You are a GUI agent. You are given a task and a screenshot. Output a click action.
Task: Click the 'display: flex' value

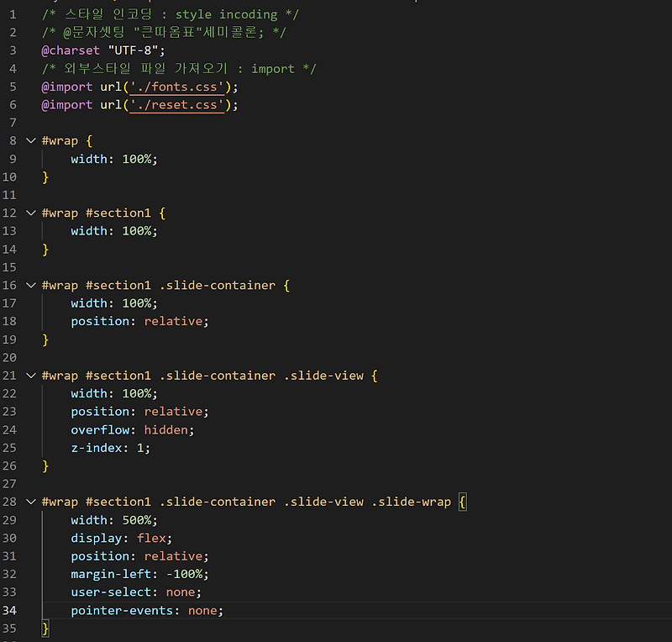153,538
